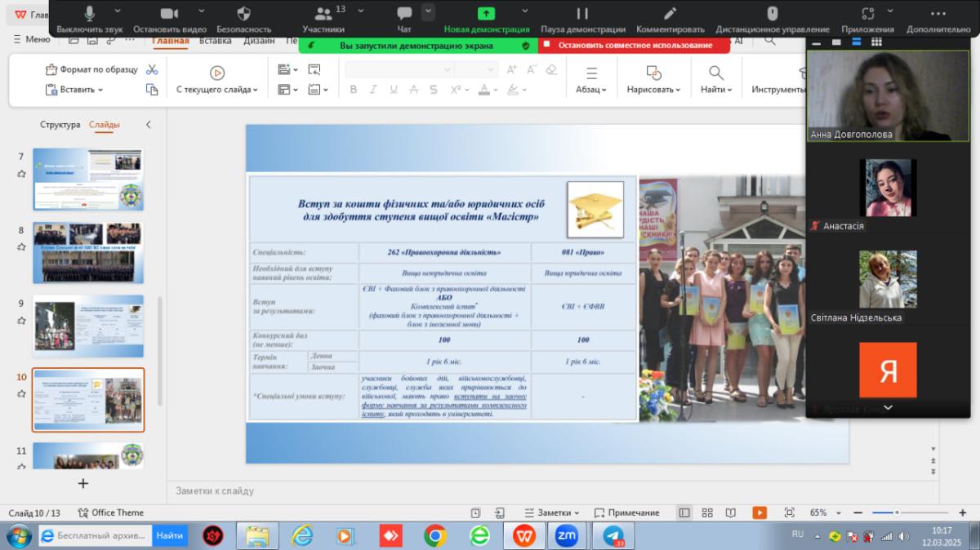
Task: Open the Participants list icon
Action: [x=323, y=14]
